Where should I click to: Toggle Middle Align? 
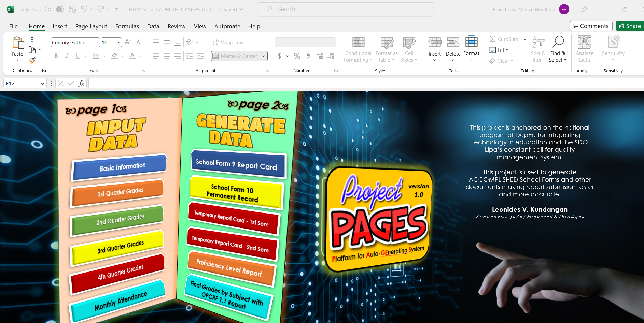167,42
